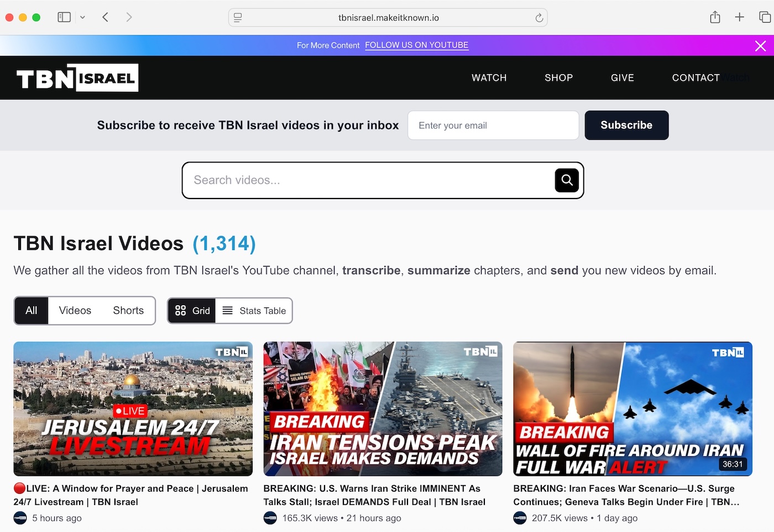Click the address bar showing tbnisrael.makeitknown.io
This screenshot has height=532, width=774.
(x=388, y=18)
